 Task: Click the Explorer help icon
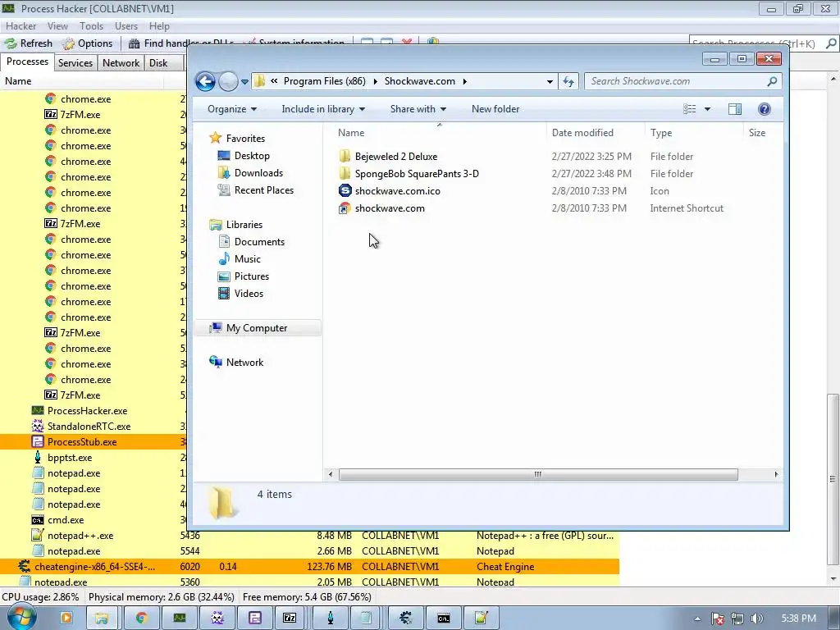[765, 109]
